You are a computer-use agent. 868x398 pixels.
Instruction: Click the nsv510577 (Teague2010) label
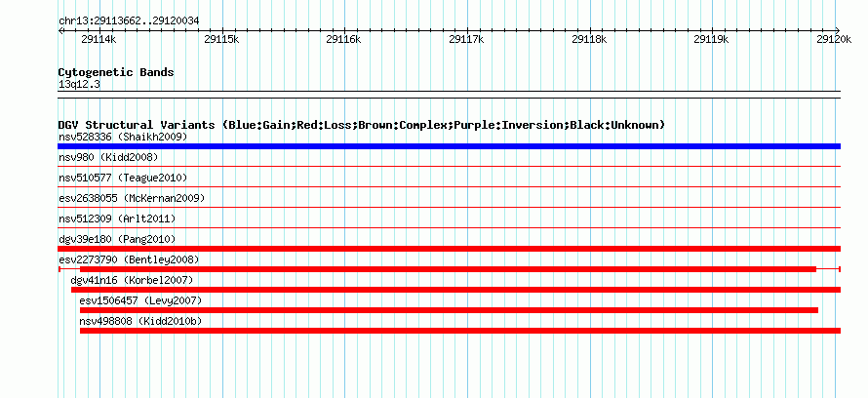[123, 178]
